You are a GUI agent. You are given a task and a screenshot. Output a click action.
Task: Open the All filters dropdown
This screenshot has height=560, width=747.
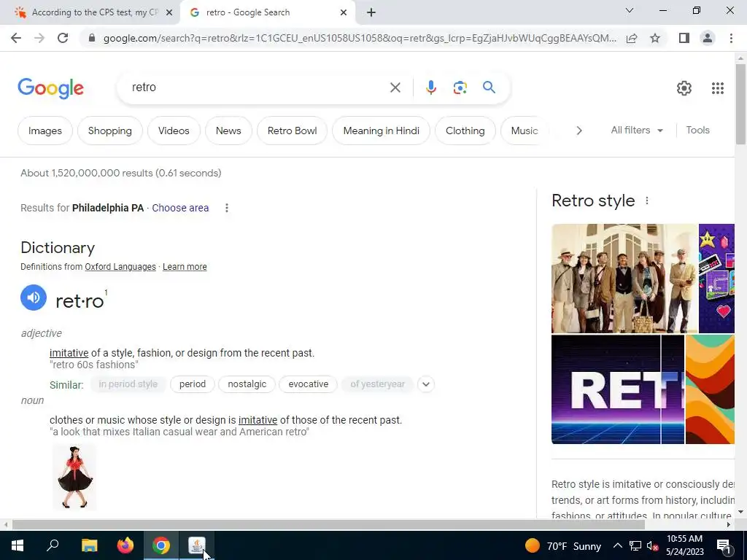(x=637, y=130)
